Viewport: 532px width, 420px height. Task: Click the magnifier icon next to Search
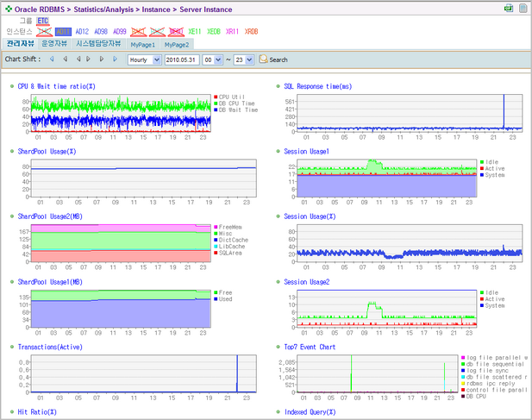(263, 59)
